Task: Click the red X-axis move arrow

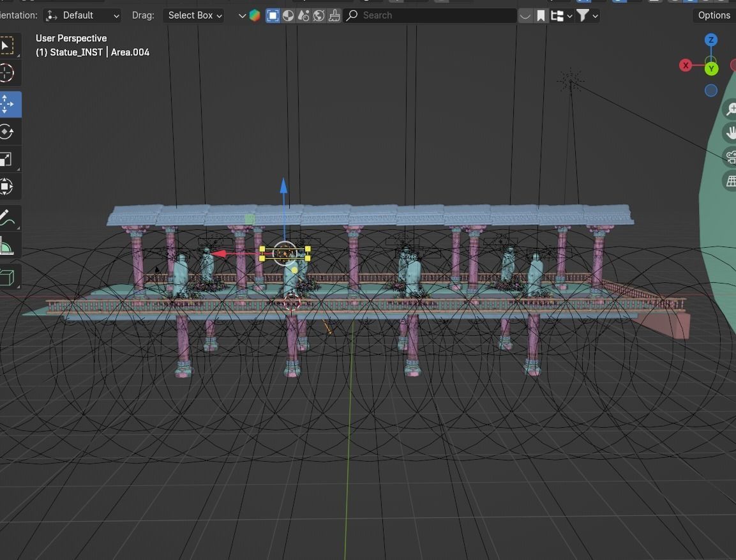Action: coord(219,254)
